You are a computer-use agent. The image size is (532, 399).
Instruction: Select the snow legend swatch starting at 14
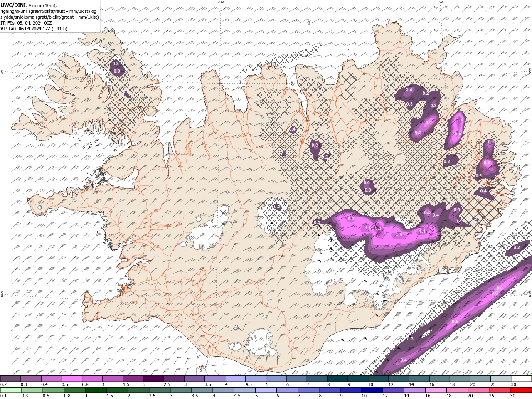(419, 379)
